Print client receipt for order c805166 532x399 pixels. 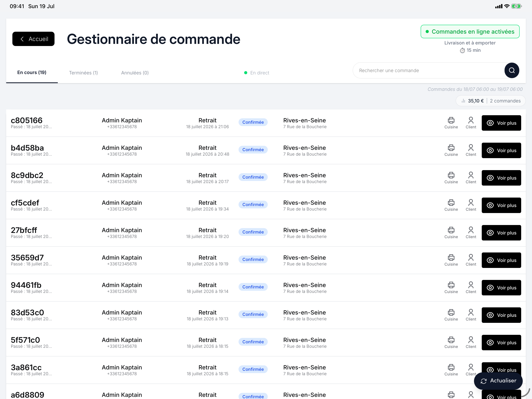click(x=471, y=123)
